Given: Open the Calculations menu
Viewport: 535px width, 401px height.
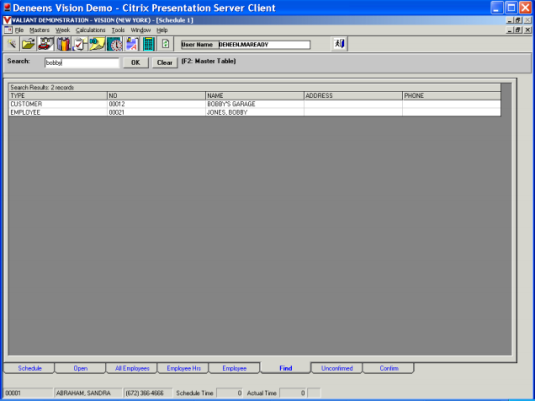Looking at the screenshot, I should tap(90, 30).
